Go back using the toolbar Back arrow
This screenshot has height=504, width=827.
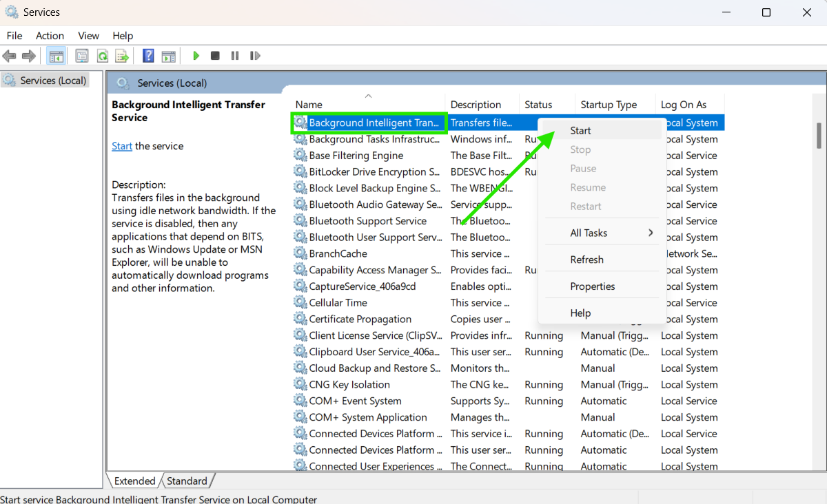(10, 56)
